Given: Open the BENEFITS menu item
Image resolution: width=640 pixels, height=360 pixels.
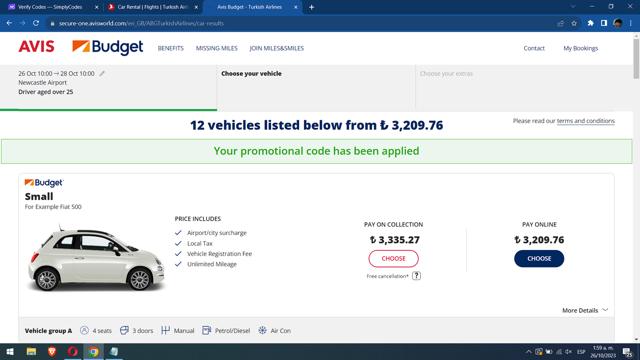Looking at the screenshot, I should [x=171, y=48].
